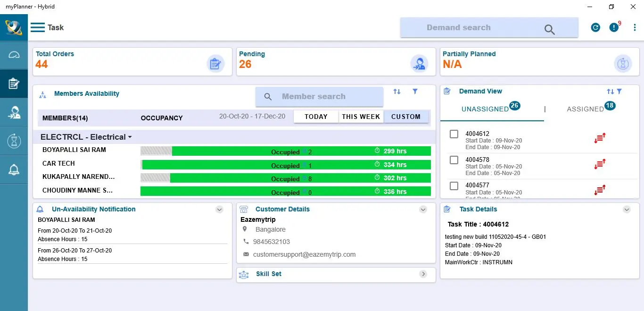
Task: Click into the Member search field
Action: (x=320, y=97)
